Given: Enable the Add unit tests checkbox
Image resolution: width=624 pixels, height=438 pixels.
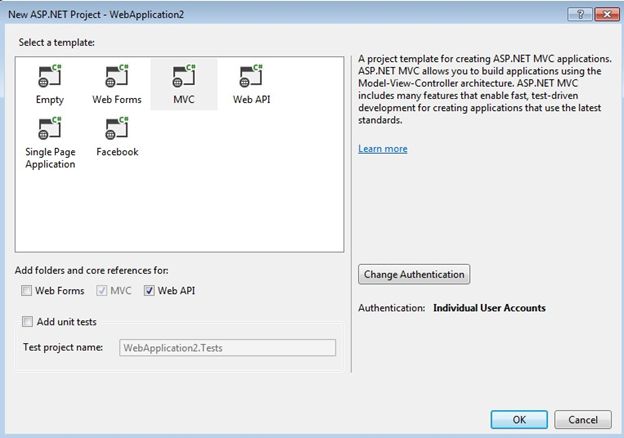Looking at the screenshot, I should click(27, 321).
